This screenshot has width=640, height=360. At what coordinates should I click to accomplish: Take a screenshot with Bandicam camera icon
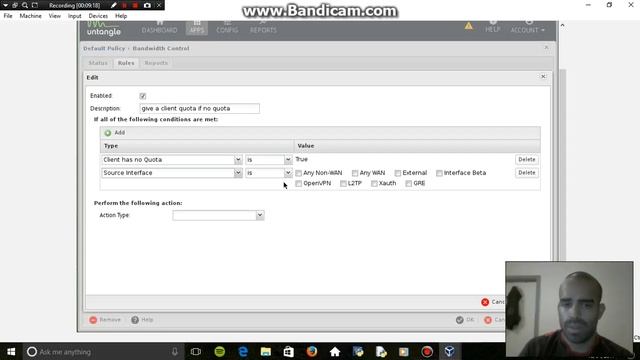point(147,5)
